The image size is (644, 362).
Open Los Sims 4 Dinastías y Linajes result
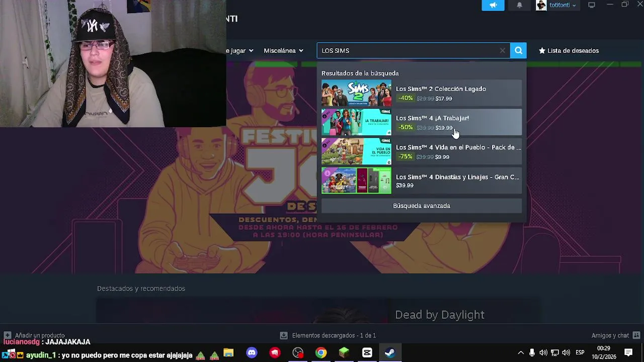422,180
